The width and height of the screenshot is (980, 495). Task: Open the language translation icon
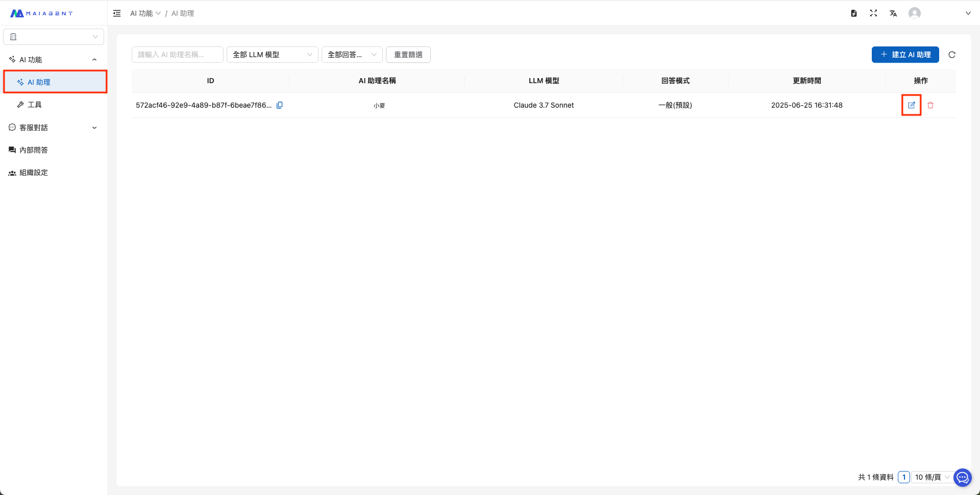coord(893,13)
